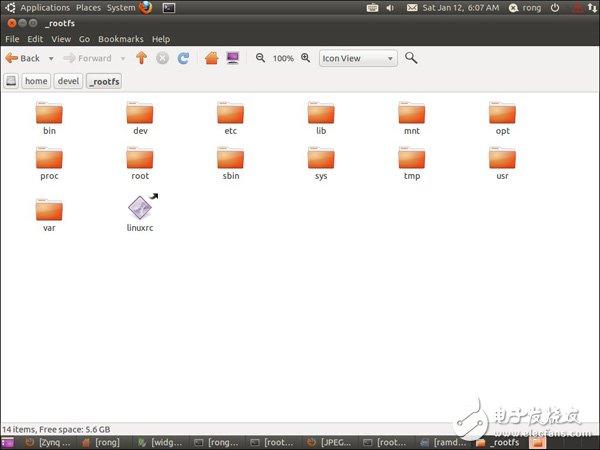600x450 pixels.
Task: Open the Icon View dropdown
Action: point(357,58)
